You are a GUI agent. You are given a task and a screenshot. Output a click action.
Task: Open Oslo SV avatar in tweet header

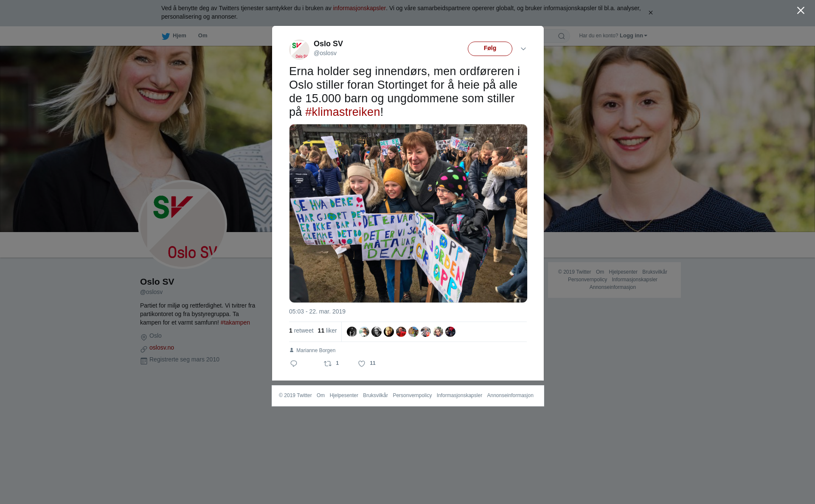pyautogui.click(x=299, y=49)
